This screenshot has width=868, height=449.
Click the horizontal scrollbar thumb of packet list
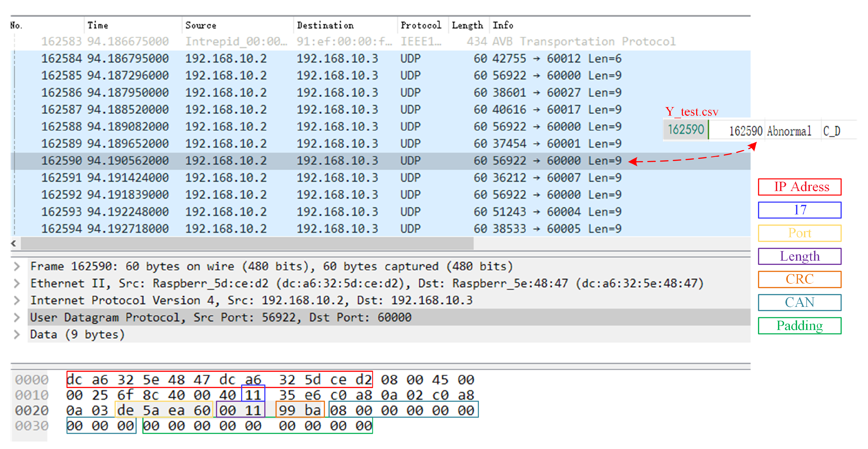point(247,243)
